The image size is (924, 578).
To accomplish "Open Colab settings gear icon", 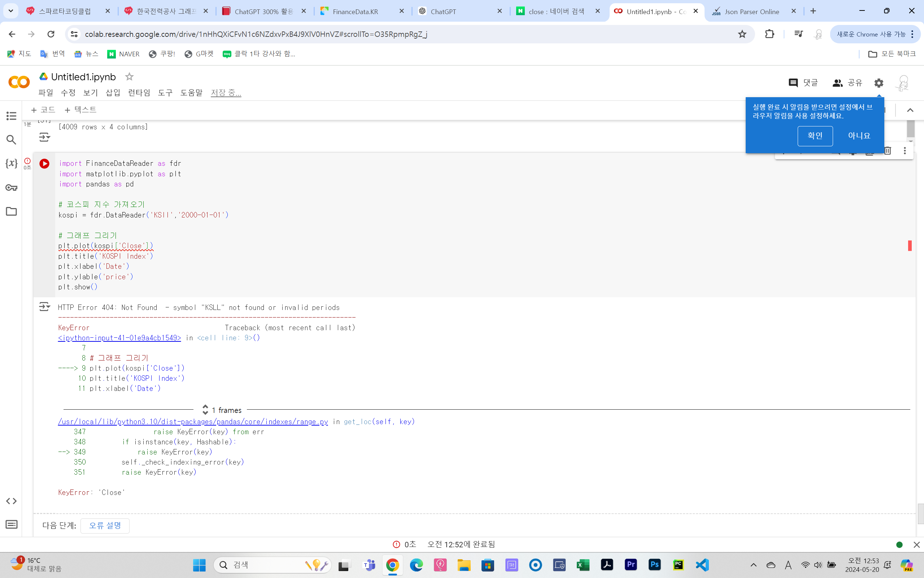I will coord(879,83).
